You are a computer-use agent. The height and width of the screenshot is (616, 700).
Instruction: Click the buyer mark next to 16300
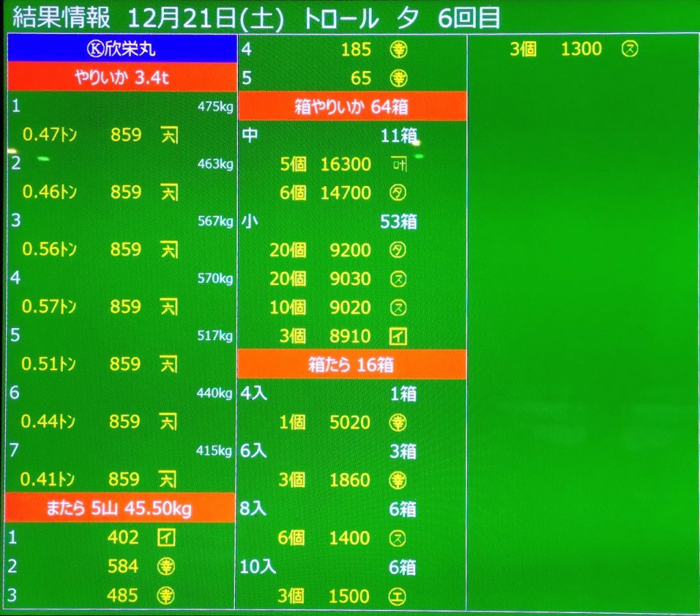[x=398, y=164]
